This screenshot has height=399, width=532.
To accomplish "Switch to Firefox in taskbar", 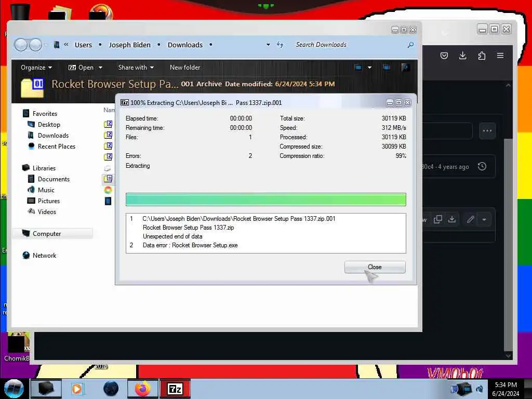I will [x=143, y=389].
